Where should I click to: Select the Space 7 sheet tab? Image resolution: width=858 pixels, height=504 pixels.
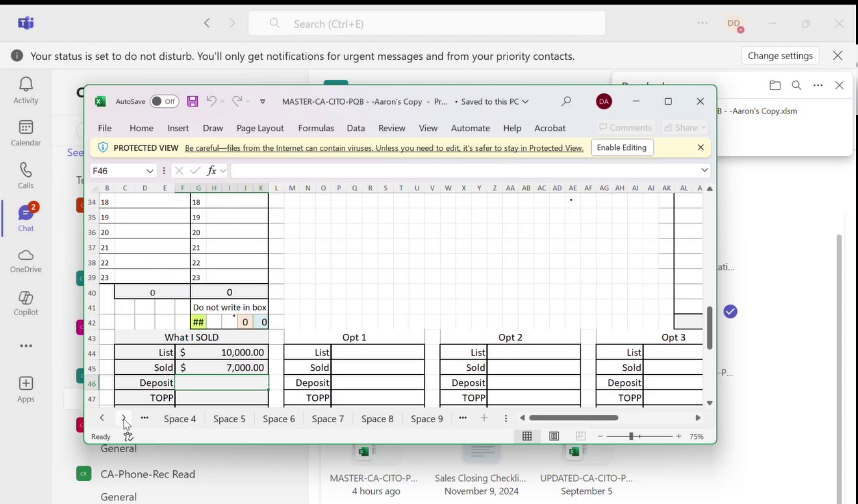point(328,419)
